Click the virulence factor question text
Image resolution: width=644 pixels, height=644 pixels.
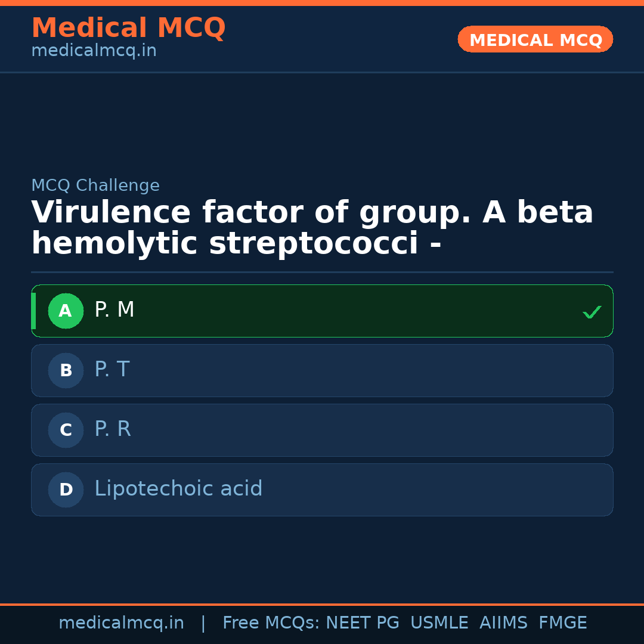click(x=312, y=228)
